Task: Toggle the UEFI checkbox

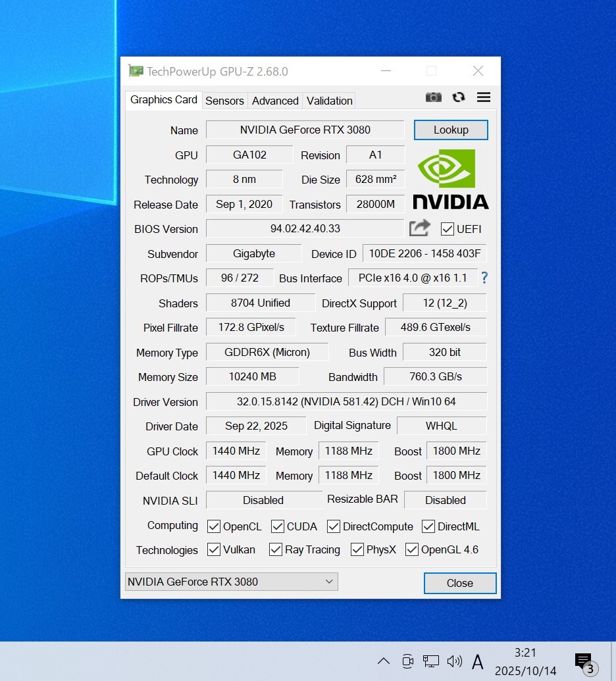Action: [448, 229]
